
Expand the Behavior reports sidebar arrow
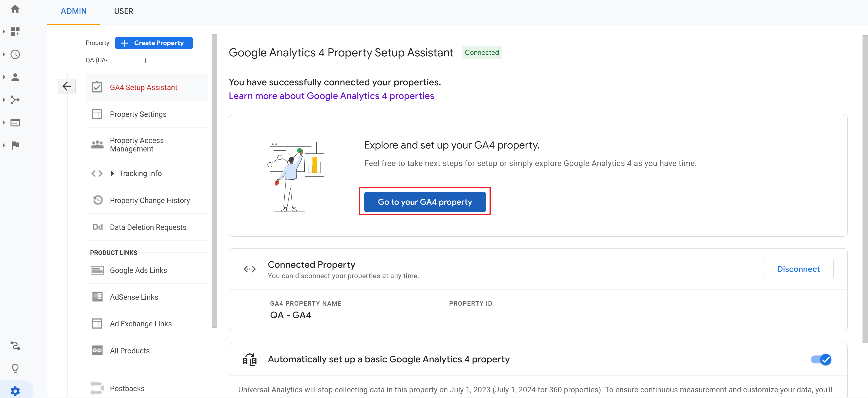[x=4, y=123]
